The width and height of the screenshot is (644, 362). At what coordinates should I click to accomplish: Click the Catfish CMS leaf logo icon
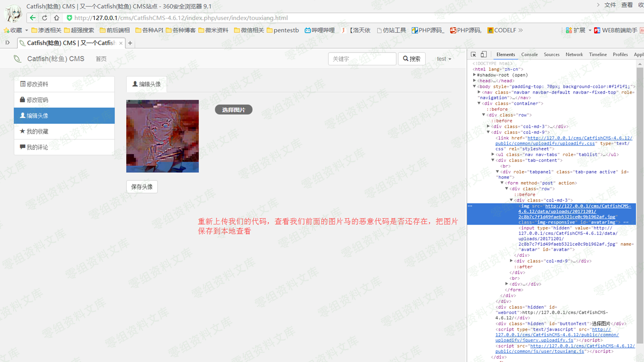(x=17, y=59)
